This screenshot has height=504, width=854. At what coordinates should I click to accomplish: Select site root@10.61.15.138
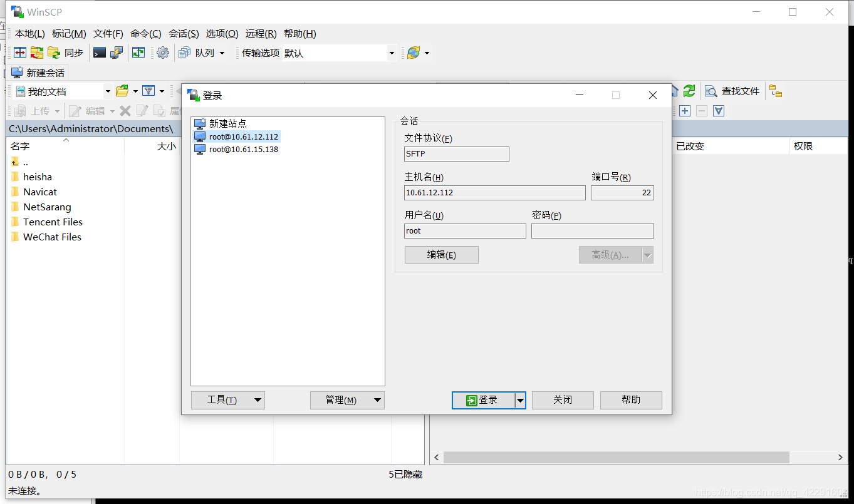point(236,150)
